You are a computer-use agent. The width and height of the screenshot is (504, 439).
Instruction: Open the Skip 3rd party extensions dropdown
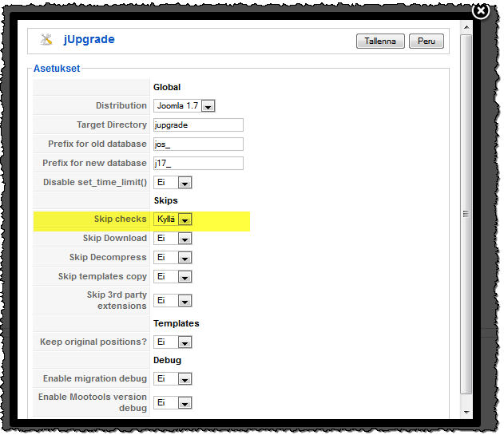pyautogui.click(x=173, y=301)
